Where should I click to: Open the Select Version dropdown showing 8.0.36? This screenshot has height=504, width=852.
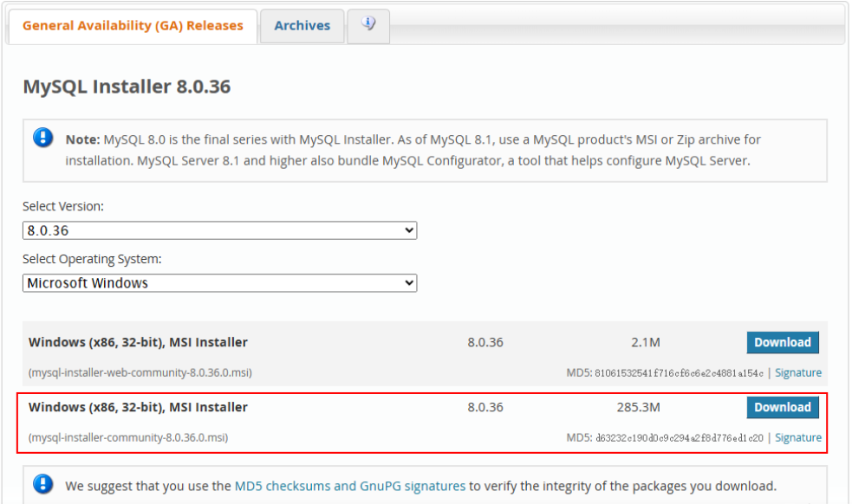click(x=219, y=230)
